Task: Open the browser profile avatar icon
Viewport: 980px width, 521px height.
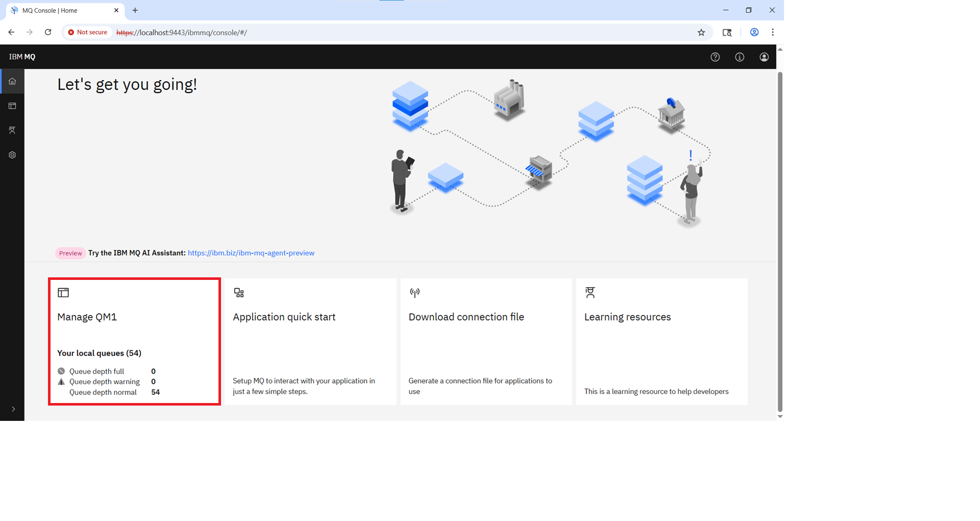Action: coord(754,32)
